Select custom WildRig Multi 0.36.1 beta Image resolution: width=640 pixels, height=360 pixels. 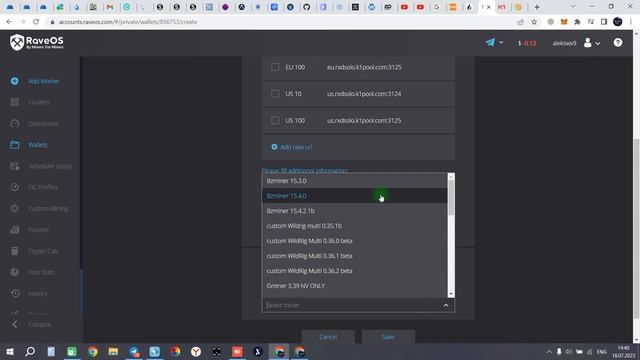354,256
